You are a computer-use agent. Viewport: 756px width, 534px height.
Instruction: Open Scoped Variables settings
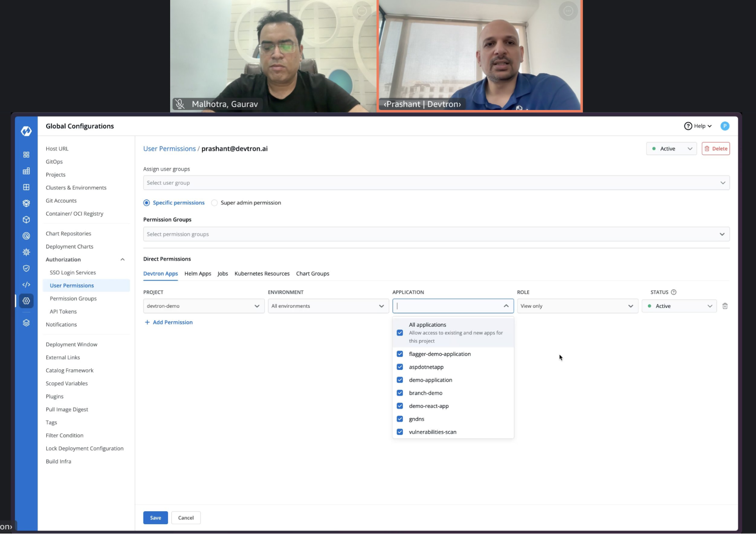pyautogui.click(x=67, y=383)
